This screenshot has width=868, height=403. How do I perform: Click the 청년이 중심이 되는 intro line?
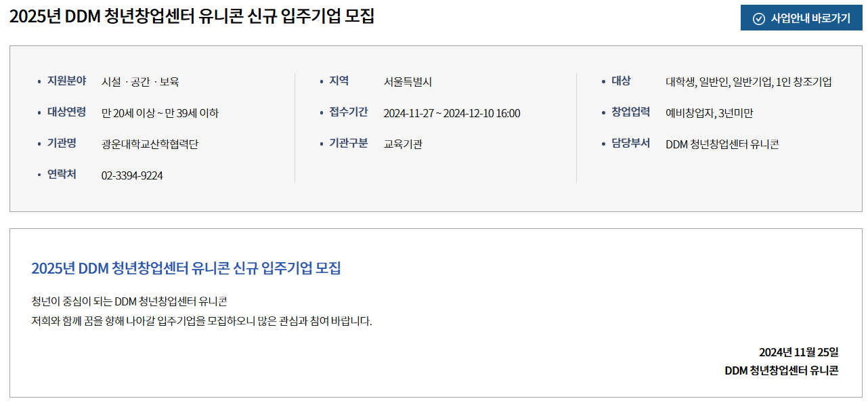point(129,301)
